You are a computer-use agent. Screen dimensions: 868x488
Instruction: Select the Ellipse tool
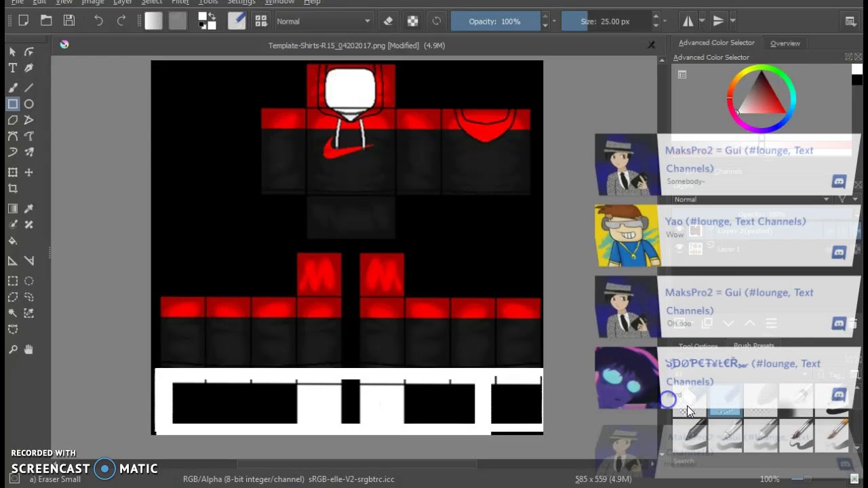(29, 104)
